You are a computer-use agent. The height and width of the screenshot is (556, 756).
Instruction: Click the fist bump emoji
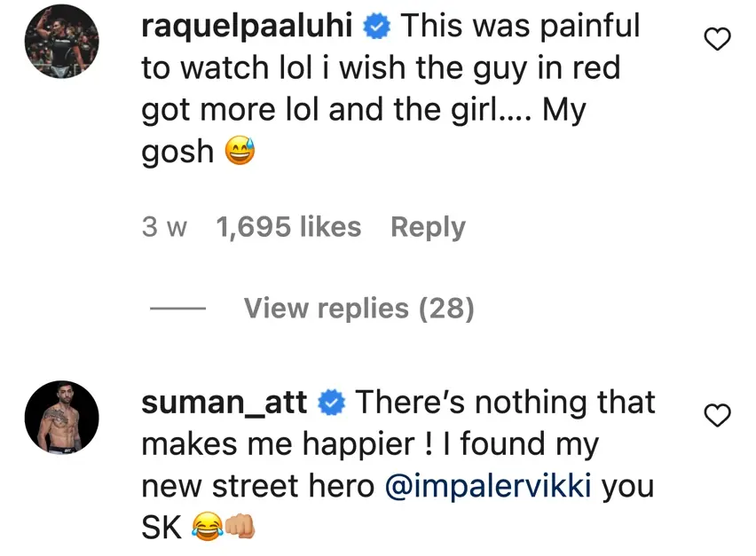click(x=239, y=529)
